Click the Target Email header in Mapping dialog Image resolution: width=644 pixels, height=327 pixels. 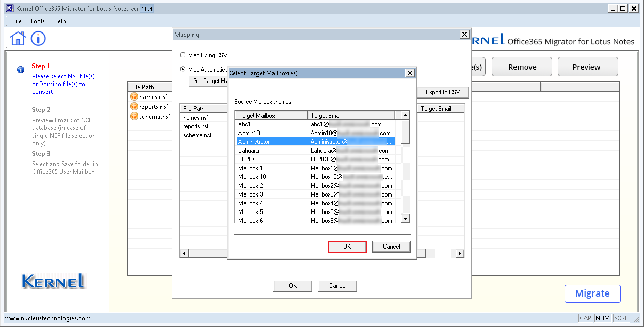coord(440,109)
